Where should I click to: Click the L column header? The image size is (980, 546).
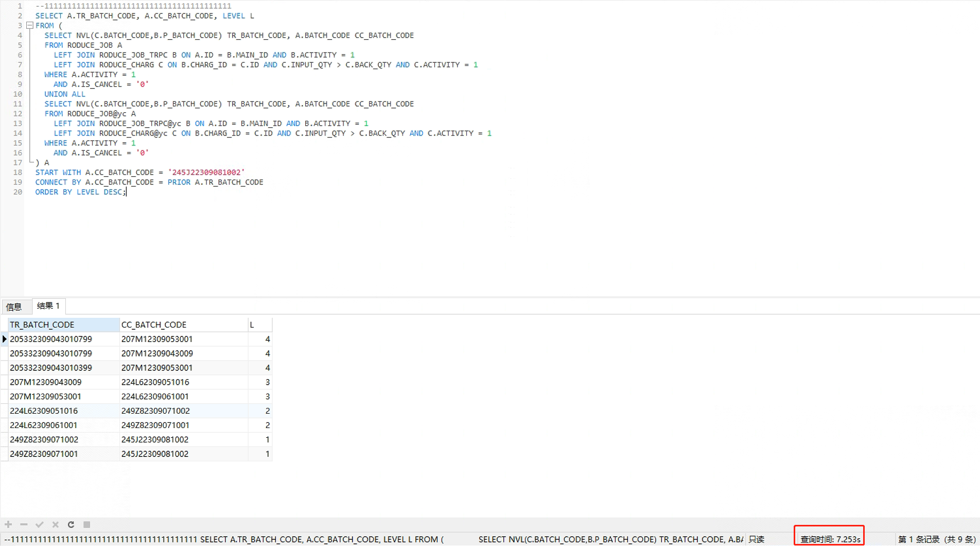(260, 325)
